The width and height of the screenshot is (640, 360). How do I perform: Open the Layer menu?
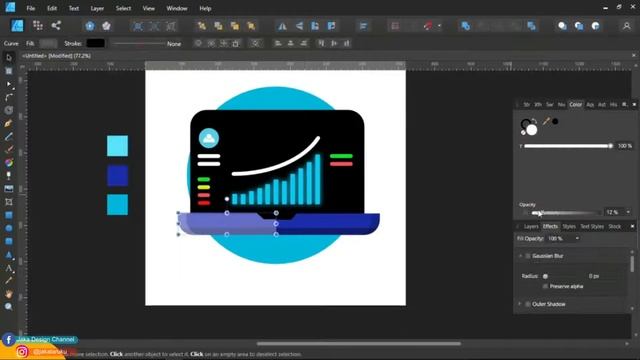[97, 8]
